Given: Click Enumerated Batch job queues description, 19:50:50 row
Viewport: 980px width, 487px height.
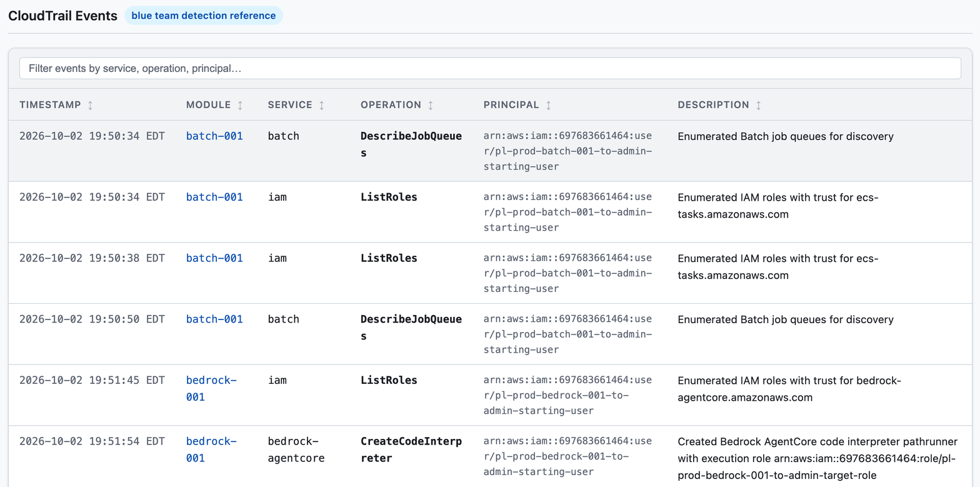Looking at the screenshot, I should 786,319.
